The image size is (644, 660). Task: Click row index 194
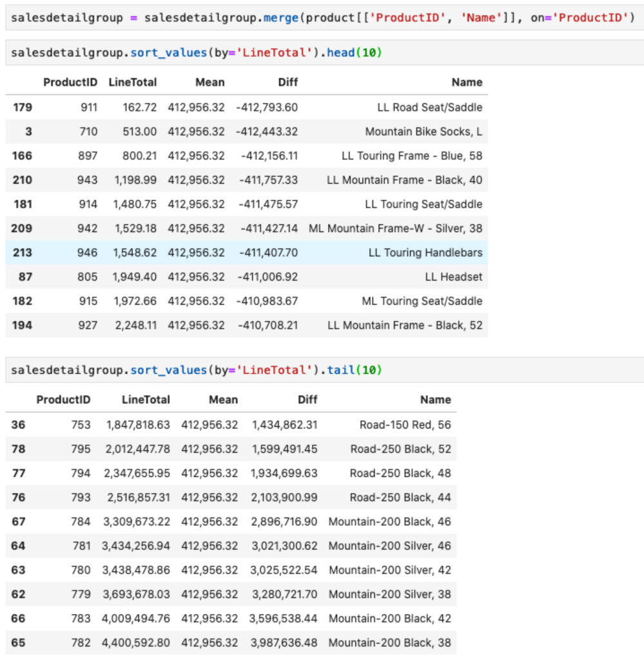coord(23,325)
